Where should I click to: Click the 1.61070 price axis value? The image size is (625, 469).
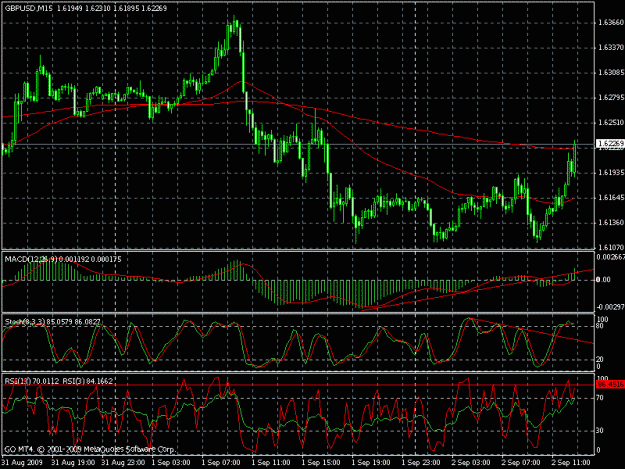pyautogui.click(x=611, y=247)
